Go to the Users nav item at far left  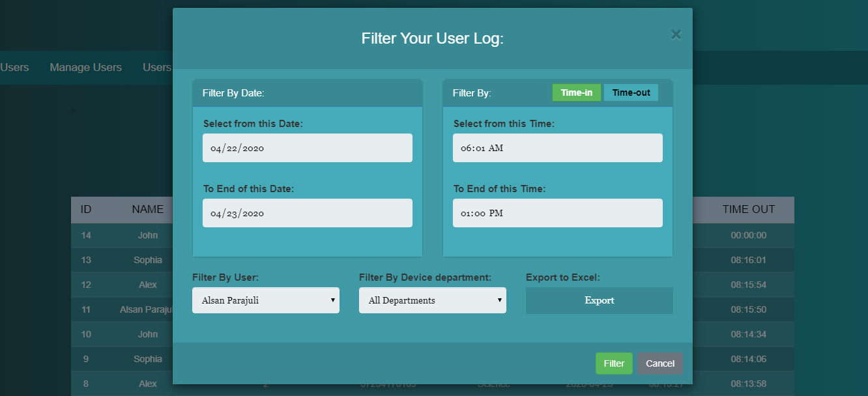pos(14,68)
